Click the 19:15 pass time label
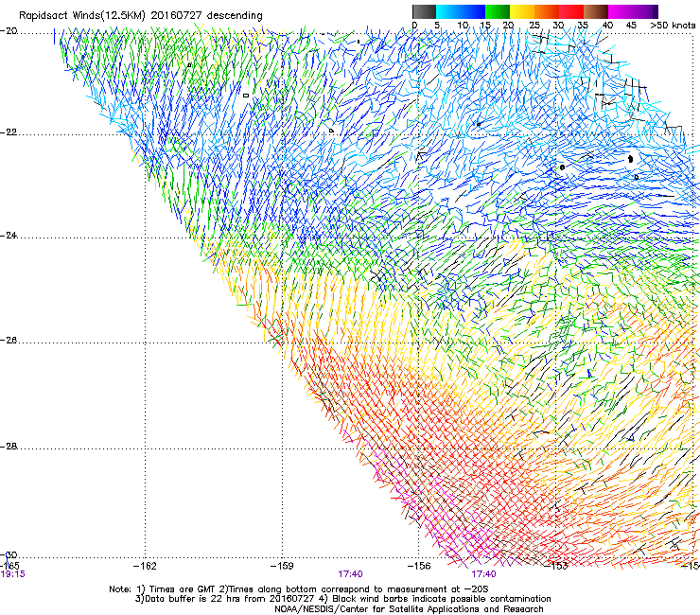The width and height of the screenshot is (700, 615). coord(13,574)
